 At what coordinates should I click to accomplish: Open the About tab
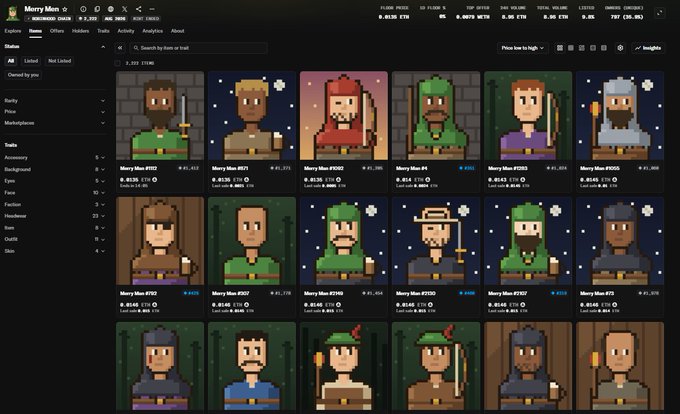click(x=177, y=31)
